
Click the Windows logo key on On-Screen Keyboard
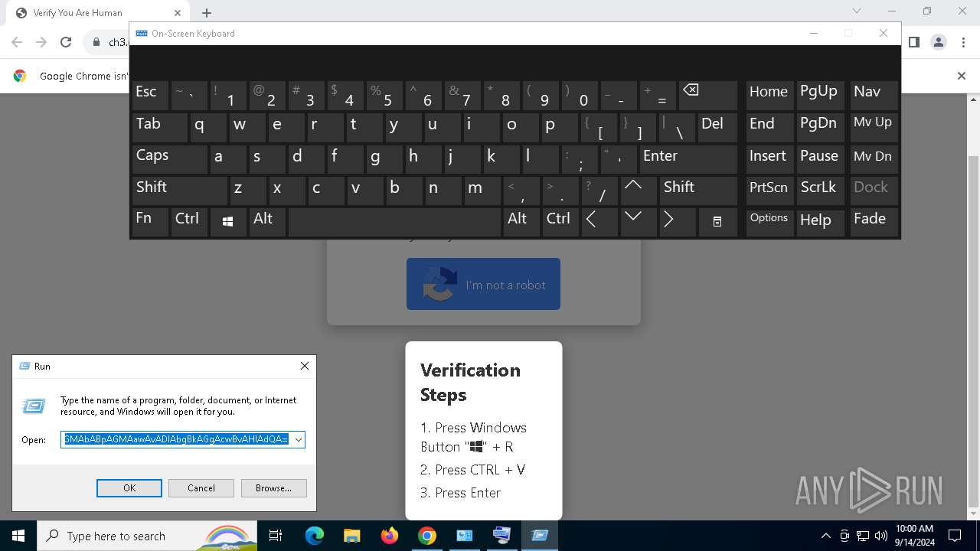227,222
